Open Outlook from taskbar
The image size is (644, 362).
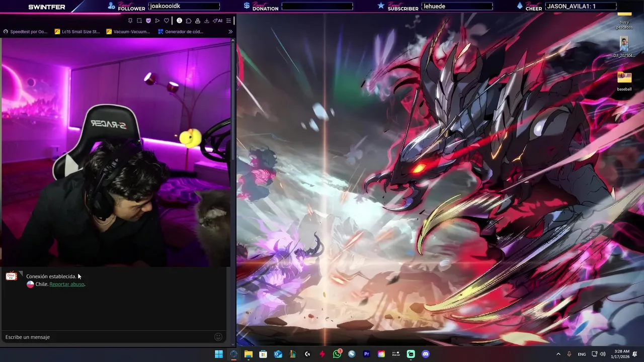tap(278, 354)
